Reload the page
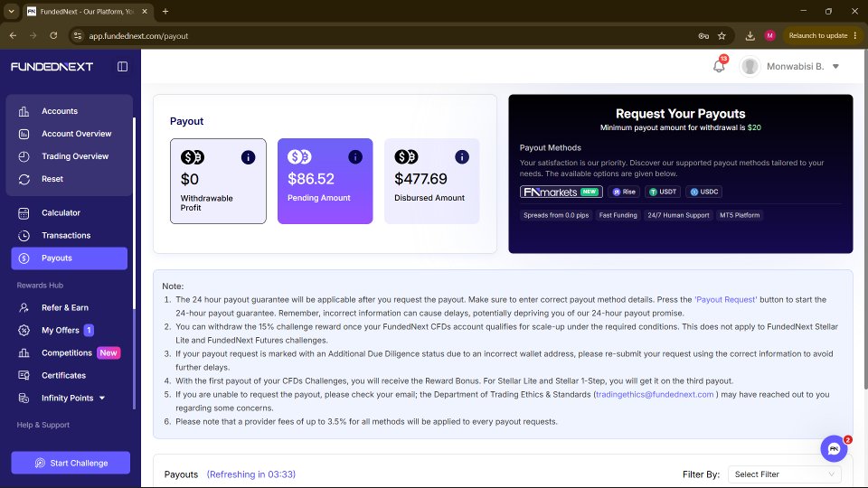This screenshot has width=868, height=488. point(53,36)
